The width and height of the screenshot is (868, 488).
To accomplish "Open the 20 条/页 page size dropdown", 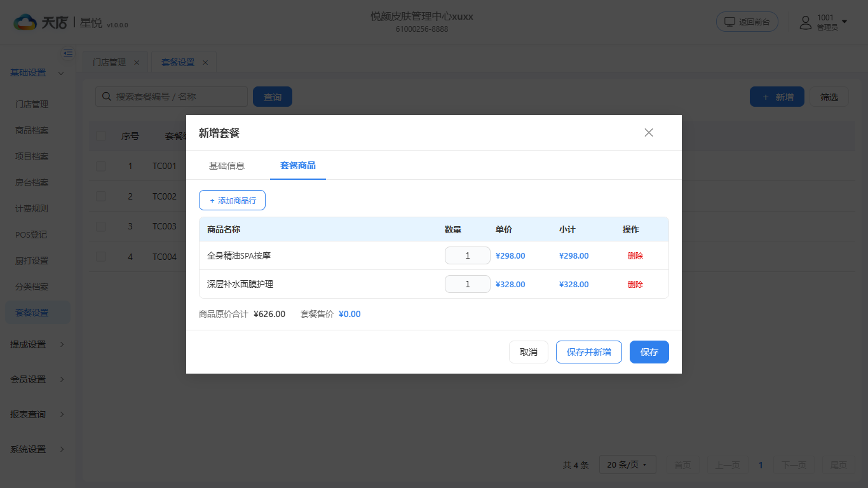I will [627, 465].
